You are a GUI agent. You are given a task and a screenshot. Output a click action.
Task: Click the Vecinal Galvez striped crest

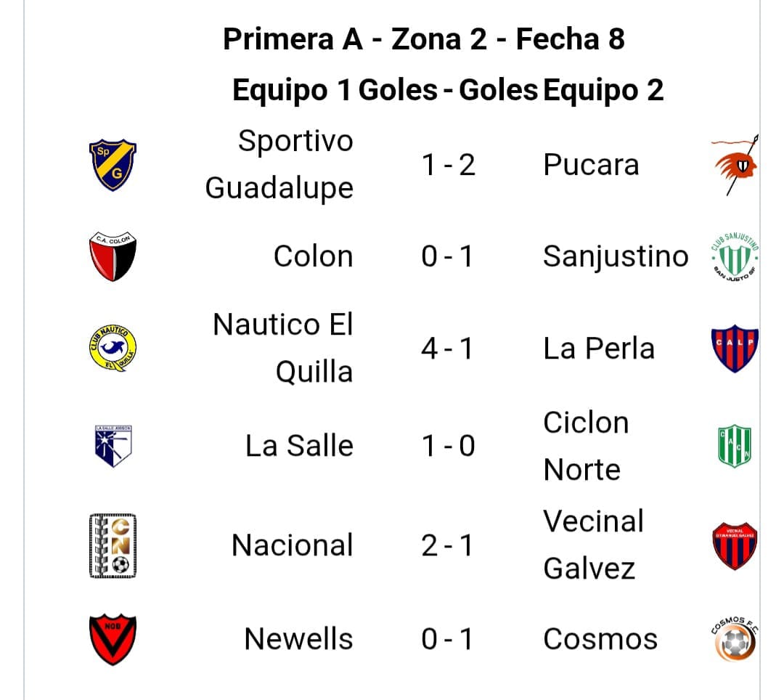coord(735,545)
